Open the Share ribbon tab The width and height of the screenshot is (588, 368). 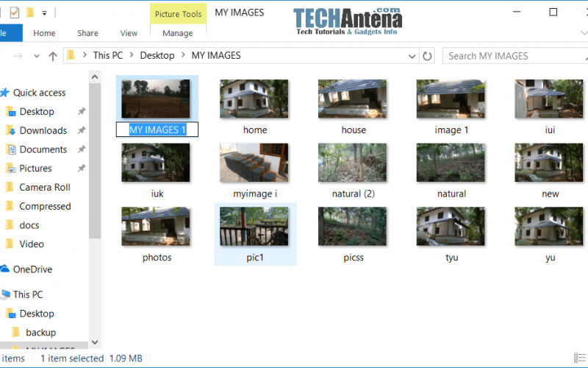click(x=87, y=33)
